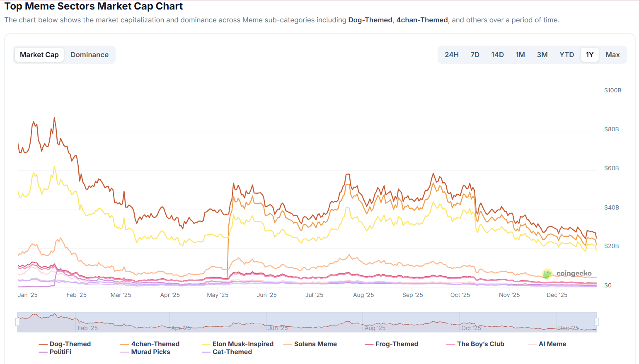Click the CoinGecko gecko logo icon

click(547, 273)
